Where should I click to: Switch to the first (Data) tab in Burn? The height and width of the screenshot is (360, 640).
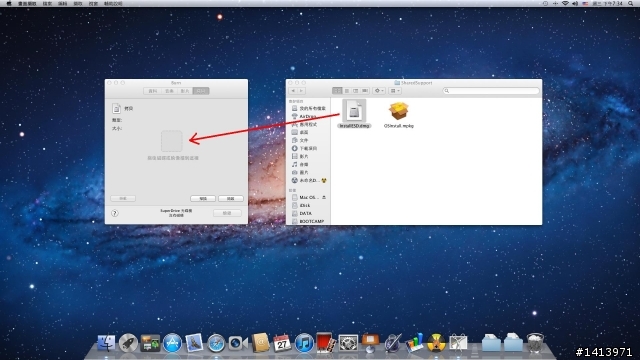pyautogui.click(x=152, y=91)
